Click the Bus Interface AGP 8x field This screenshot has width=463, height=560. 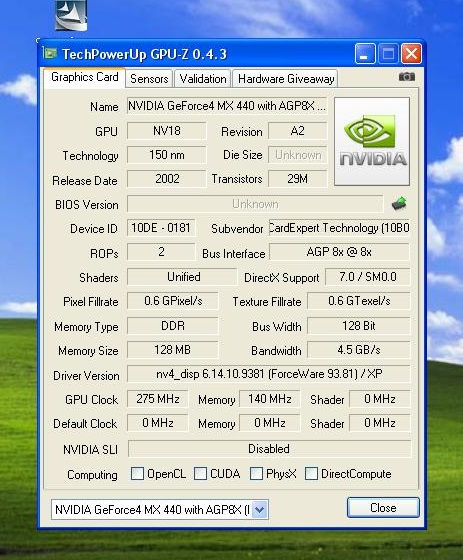coord(339,252)
